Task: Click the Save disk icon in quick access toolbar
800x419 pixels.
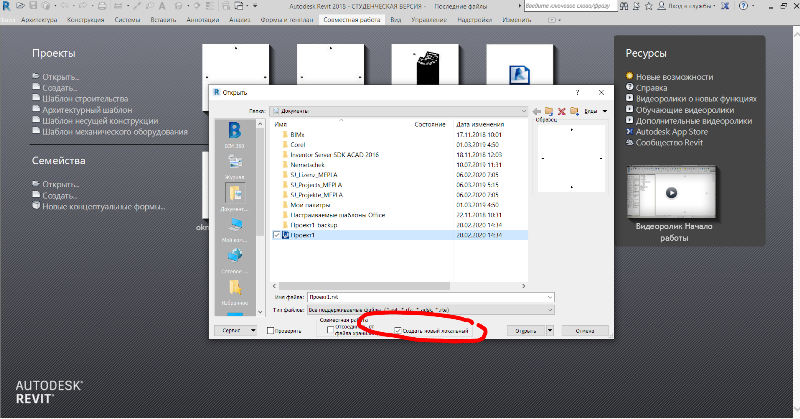Action: pyautogui.click(x=33, y=6)
